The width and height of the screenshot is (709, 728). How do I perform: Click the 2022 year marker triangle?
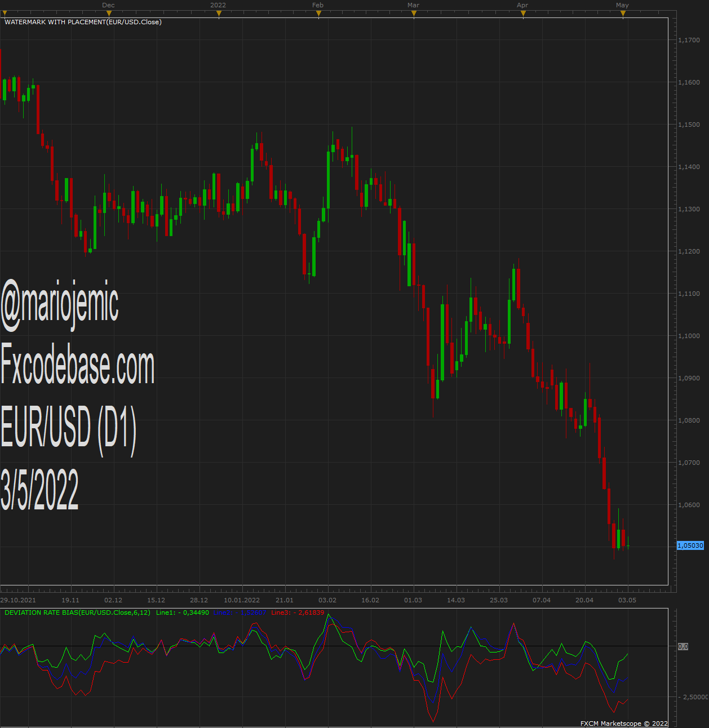219,14
